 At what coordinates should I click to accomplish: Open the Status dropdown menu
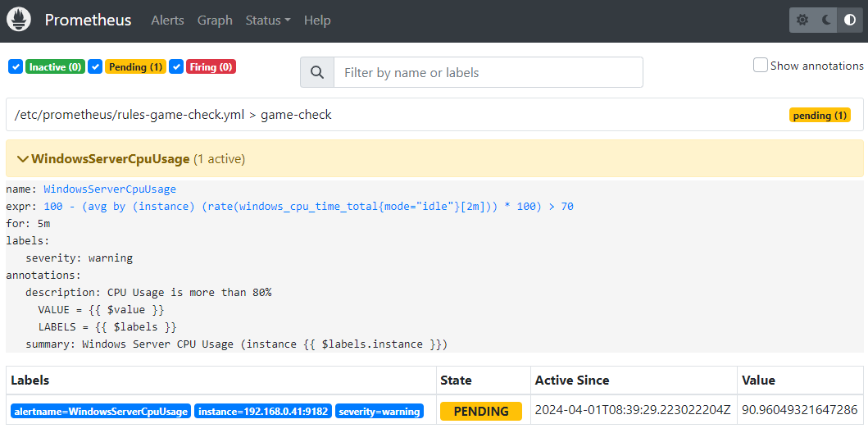pyautogui.click(x=268, y=21)
